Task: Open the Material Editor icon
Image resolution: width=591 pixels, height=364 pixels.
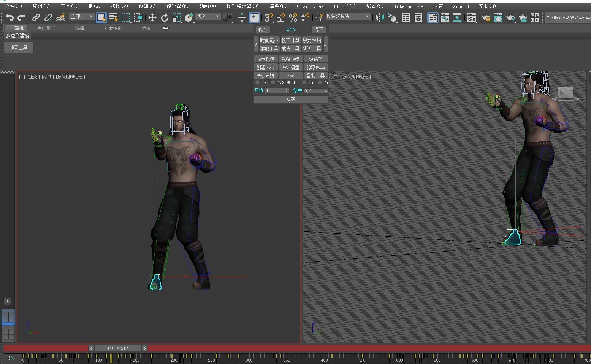Action: click(472, 17)
